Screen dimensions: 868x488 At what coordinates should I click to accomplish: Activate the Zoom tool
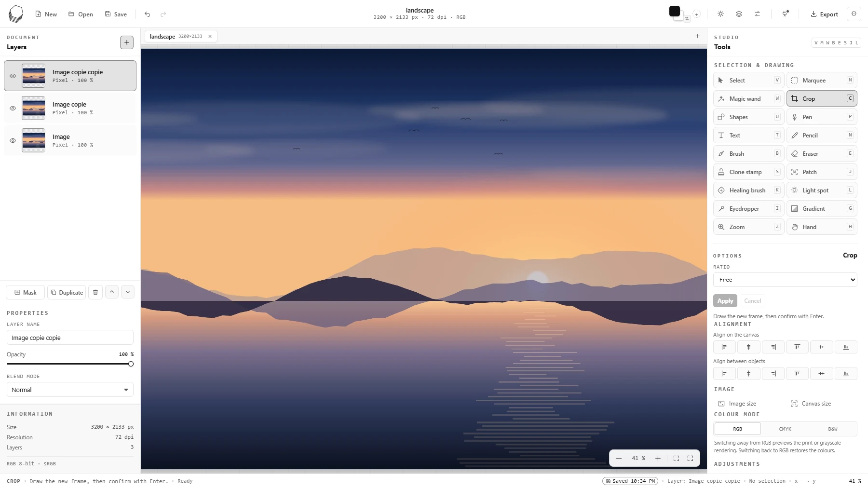point(748,227)
